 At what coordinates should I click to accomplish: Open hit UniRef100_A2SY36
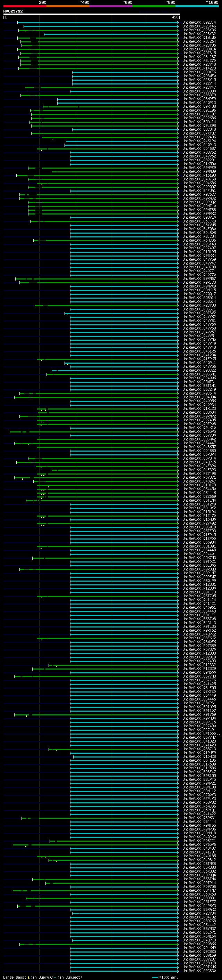[x=199, y=30]
